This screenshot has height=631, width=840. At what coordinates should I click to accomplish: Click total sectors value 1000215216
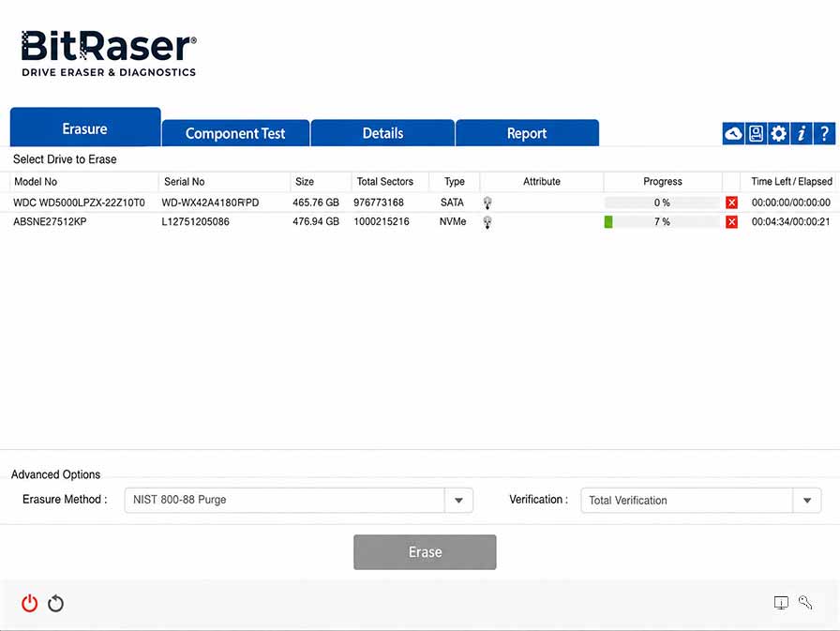[382, 222]
